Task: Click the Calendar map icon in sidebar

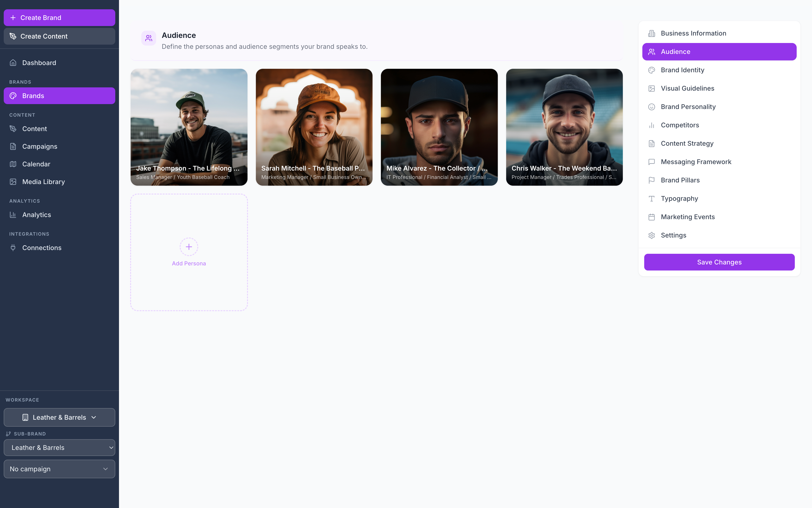Action: pyautogui.click(x=13, y=164)
